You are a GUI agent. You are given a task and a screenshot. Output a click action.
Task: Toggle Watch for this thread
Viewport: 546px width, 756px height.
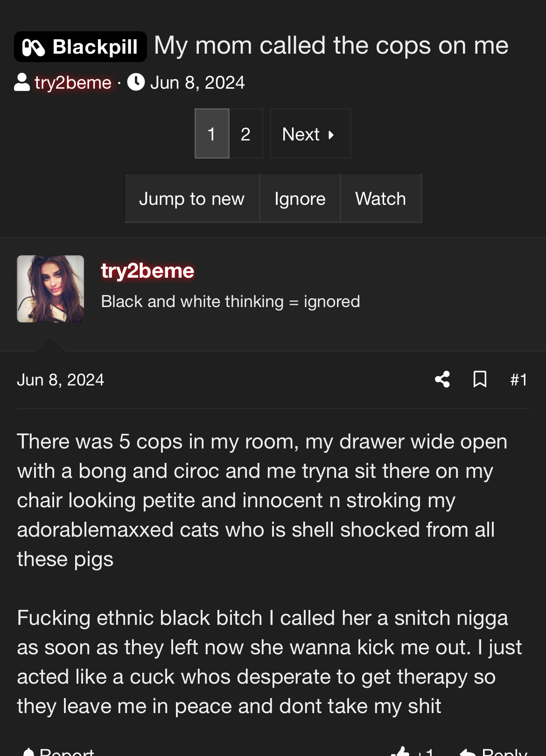click(x=381, y=198)
